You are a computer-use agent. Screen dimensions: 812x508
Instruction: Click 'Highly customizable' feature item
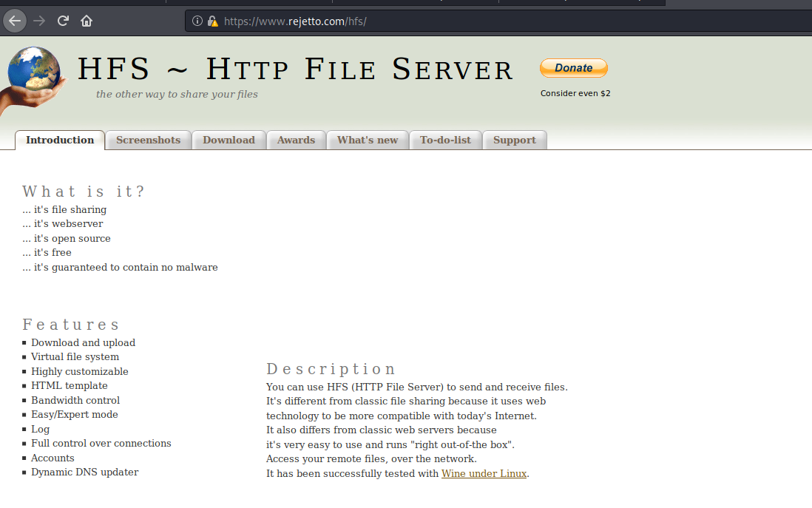point(80,372)
